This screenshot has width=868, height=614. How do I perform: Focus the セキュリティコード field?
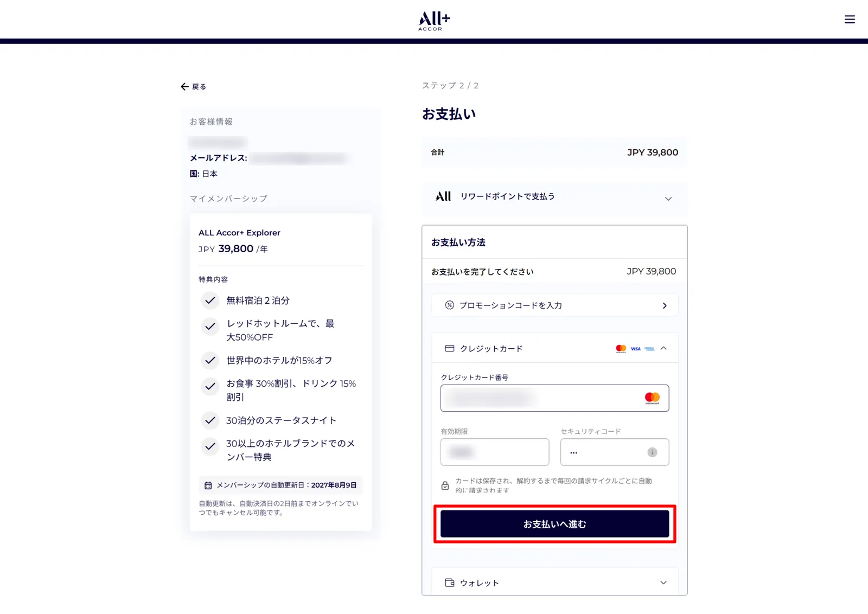[615, 452]
